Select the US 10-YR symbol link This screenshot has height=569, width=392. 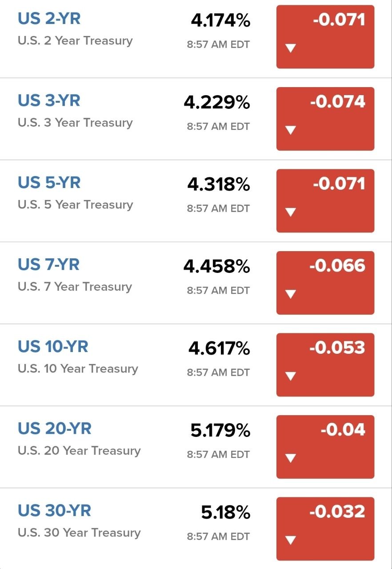click(53, 347)
